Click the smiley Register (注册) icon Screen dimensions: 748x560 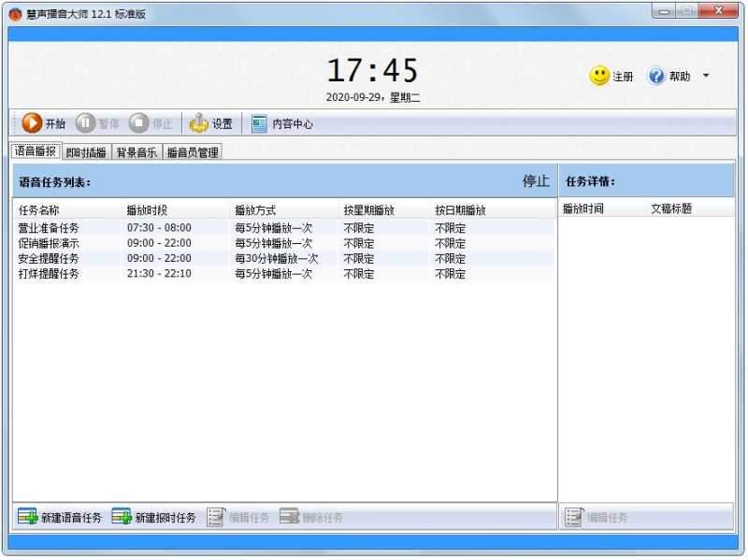tap(598, 76)
